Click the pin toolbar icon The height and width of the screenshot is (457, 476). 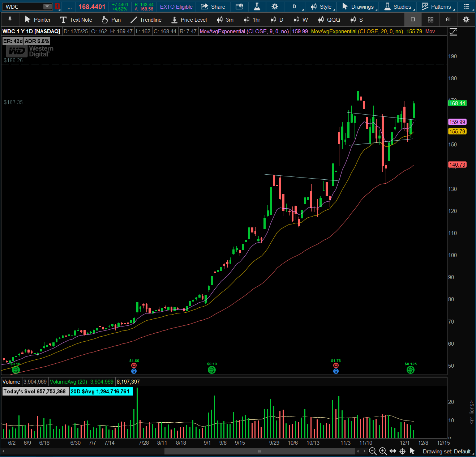[10, 20]
